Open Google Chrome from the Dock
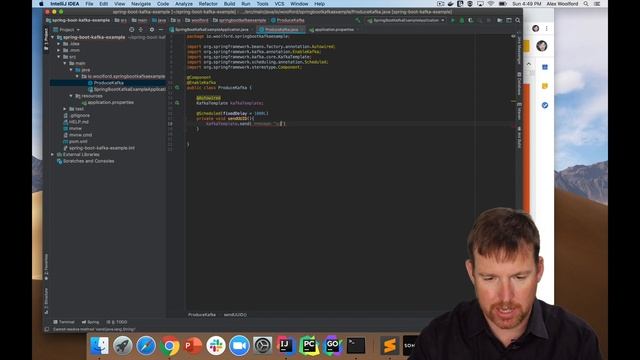 tap(169, 346)
